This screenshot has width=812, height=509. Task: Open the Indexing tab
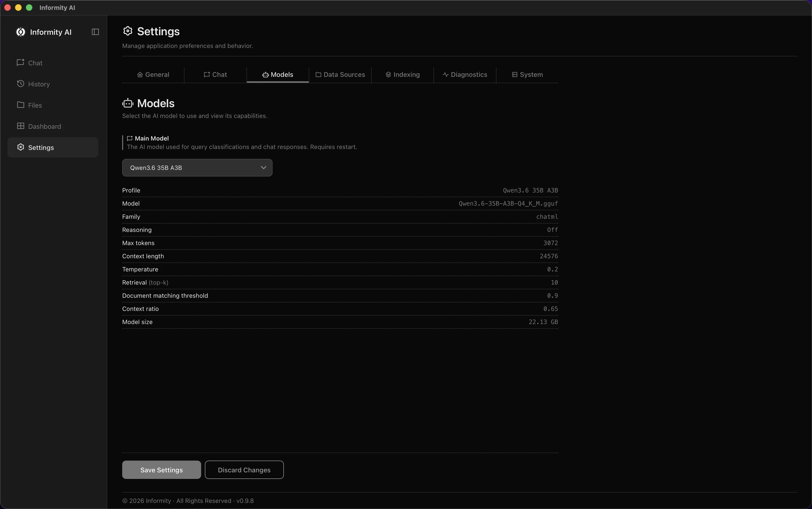(402, 75)
